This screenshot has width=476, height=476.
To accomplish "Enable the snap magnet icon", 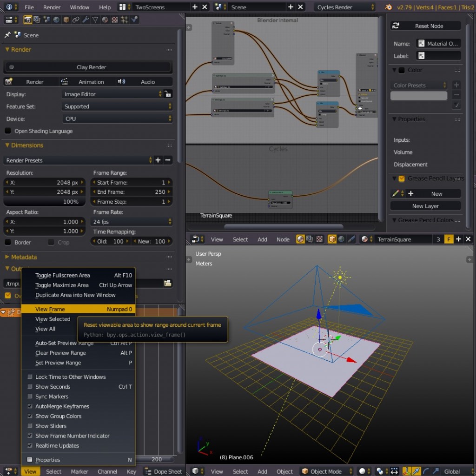I will click(395, 471).
